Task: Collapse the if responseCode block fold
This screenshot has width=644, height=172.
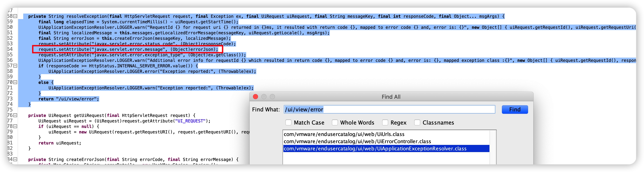Action: click(15, 66)
